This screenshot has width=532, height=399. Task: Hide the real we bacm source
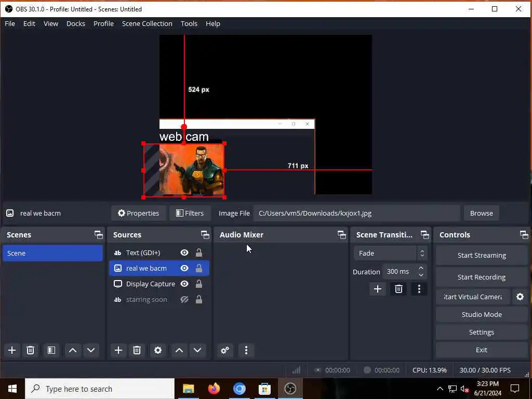click(184, 269)
